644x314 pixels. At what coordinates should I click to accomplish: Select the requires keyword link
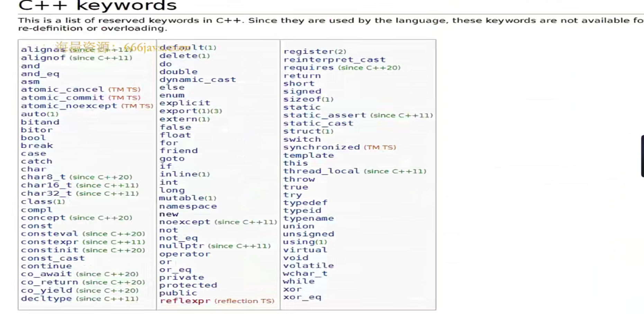click(309, 68)
